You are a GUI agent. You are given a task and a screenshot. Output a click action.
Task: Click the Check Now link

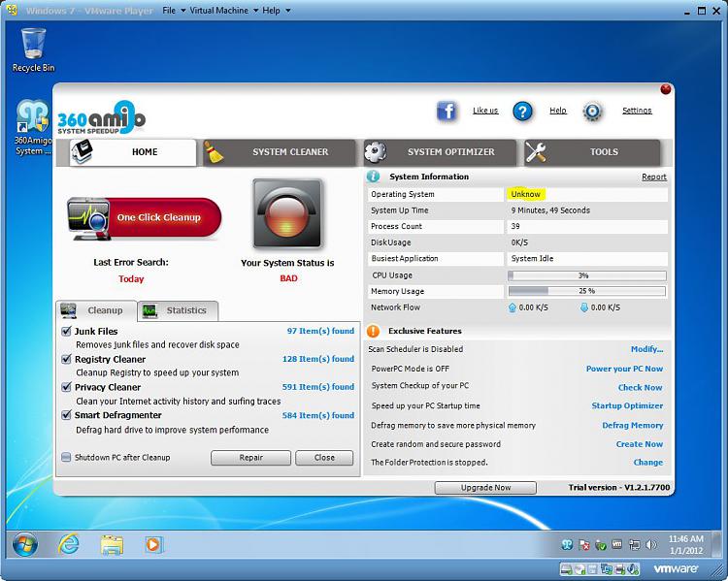pyautogui.click(x=641, y=387)
